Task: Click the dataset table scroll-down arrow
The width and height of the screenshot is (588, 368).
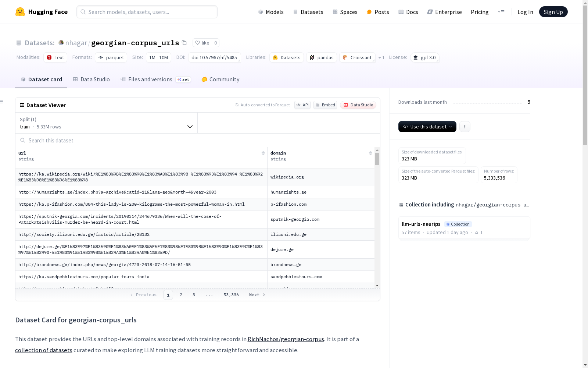Action: tap(377, 286)
